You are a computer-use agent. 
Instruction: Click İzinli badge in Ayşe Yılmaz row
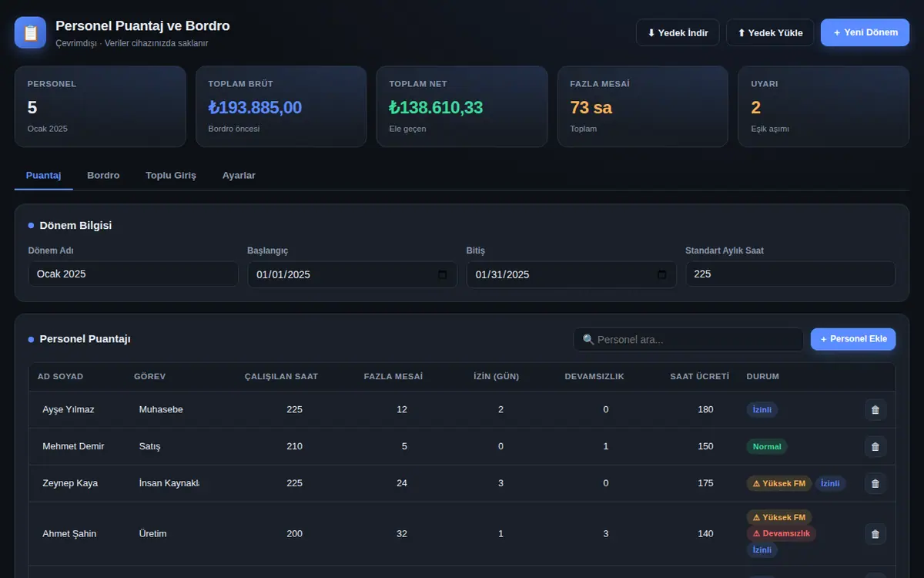pyautogui.click(x=762, y=410)
